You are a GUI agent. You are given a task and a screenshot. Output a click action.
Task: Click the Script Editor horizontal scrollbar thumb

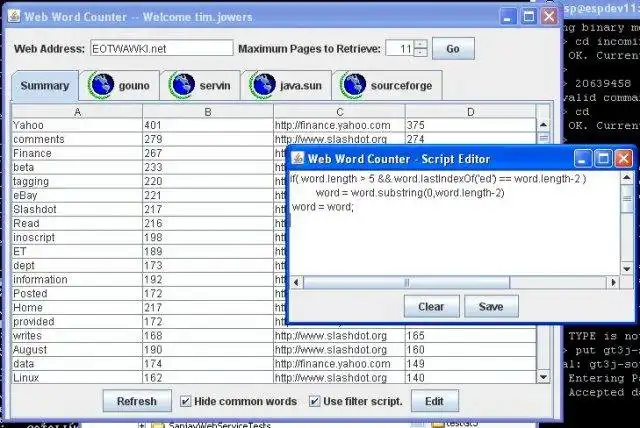(407, 282)
